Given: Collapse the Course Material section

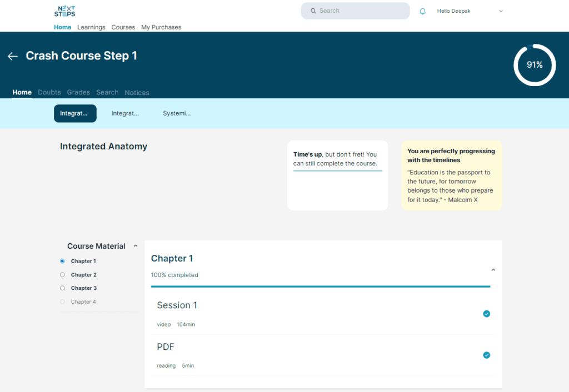Looking at the screenshot, I should point(135,245).
